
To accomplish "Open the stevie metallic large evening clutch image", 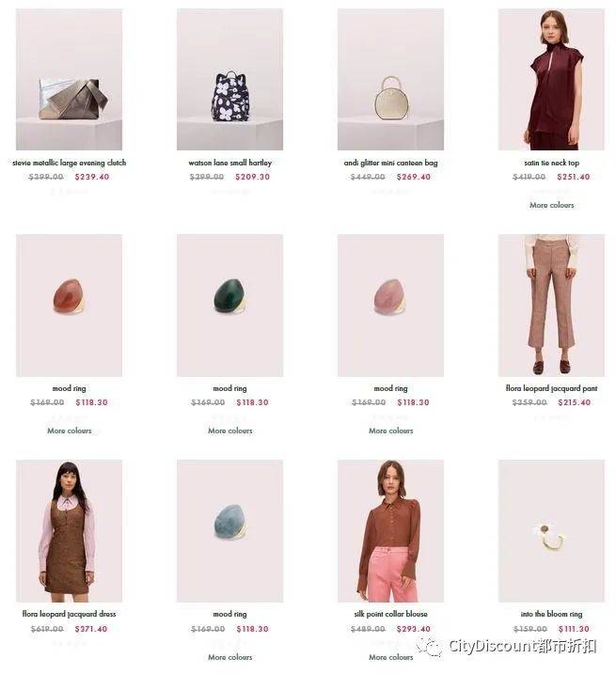I will click(x=69, y=80).
